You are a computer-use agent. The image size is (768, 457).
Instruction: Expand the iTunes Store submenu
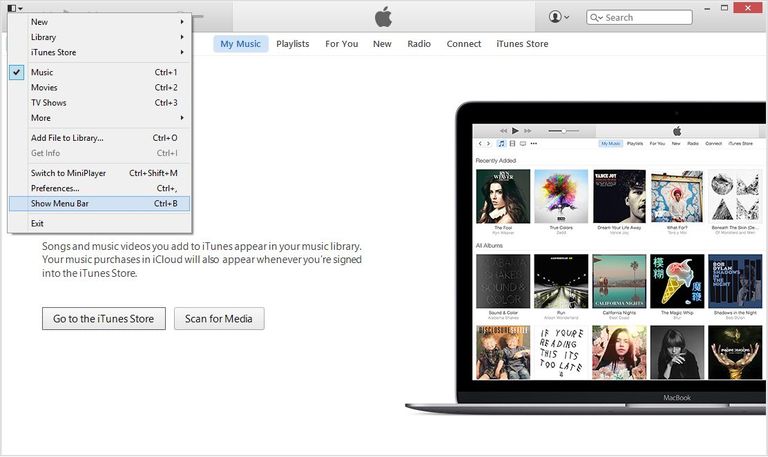pyautogui.click(x=99, y=52)
